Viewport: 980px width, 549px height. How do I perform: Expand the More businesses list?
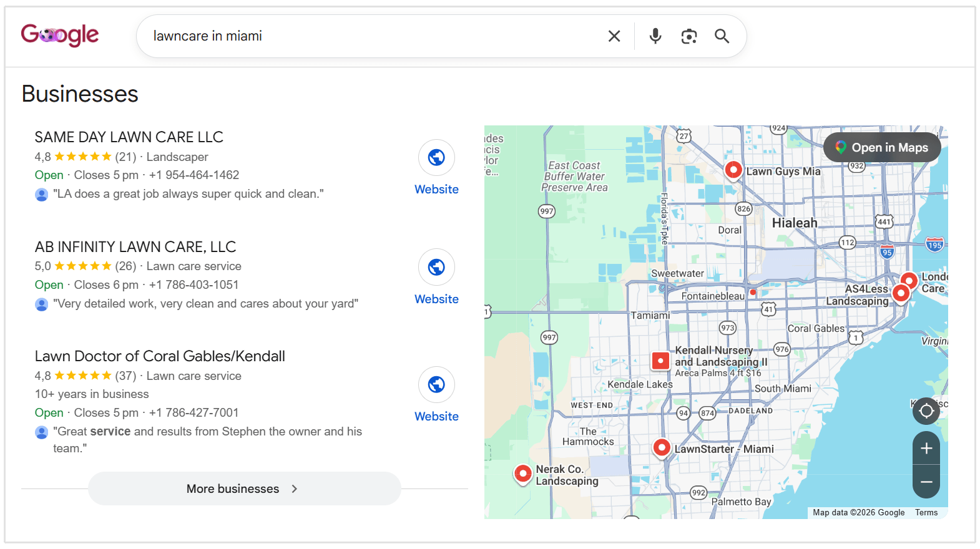pyautogui.click(x=244, y=488)
